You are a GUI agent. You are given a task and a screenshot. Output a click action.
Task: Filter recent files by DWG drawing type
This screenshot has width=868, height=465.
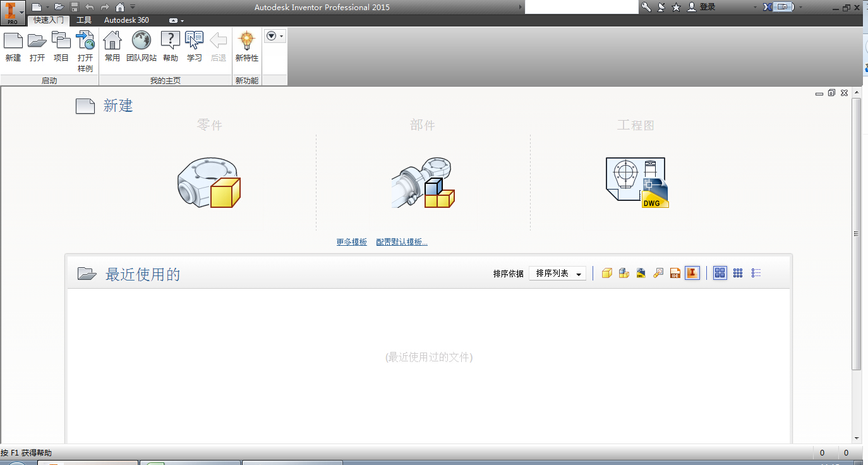(x=641, y=273)
